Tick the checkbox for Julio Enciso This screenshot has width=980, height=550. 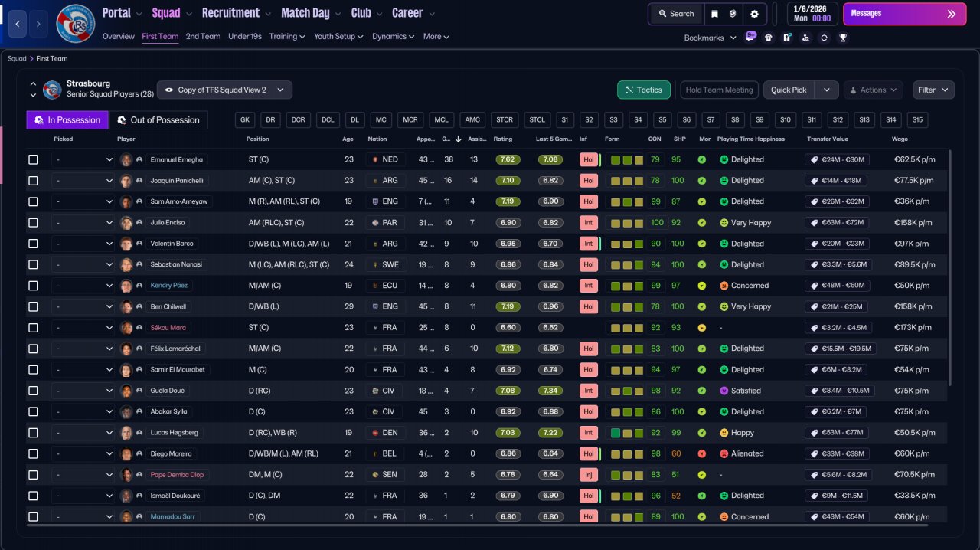pos(33,222)
